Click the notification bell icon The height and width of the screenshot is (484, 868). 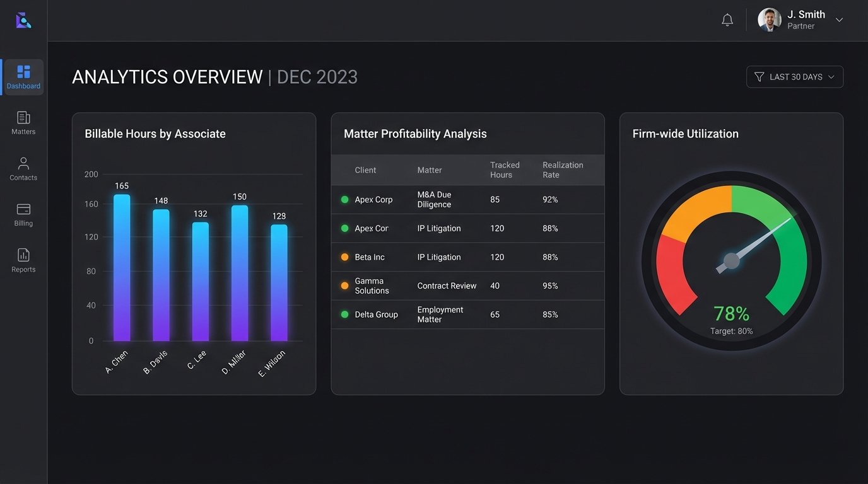727,20
